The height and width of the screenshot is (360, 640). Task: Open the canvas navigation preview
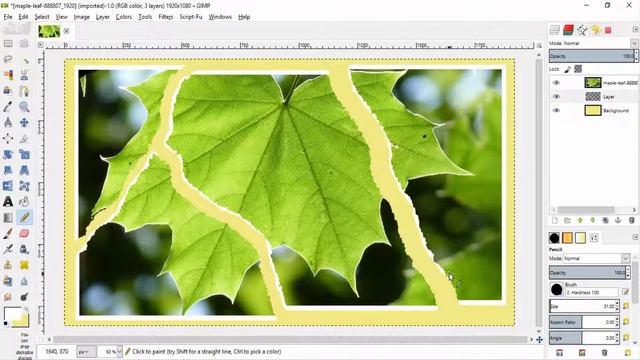click(540, 340)
